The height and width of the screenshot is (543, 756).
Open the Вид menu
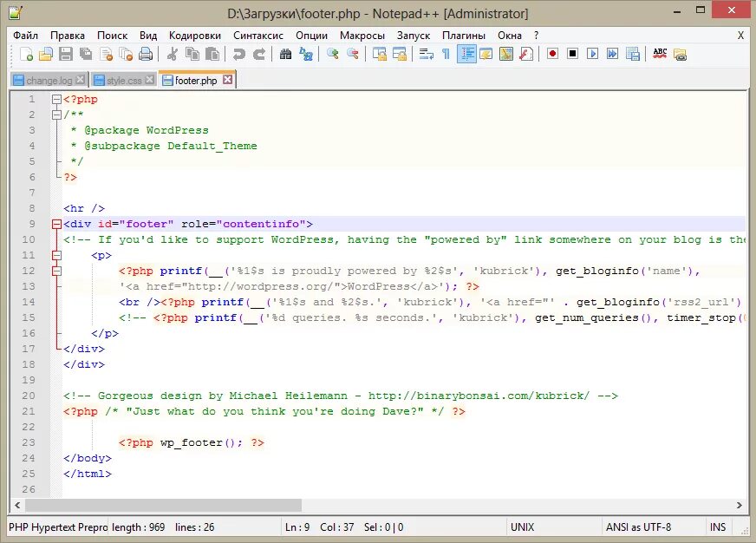[x=148, y=36]
